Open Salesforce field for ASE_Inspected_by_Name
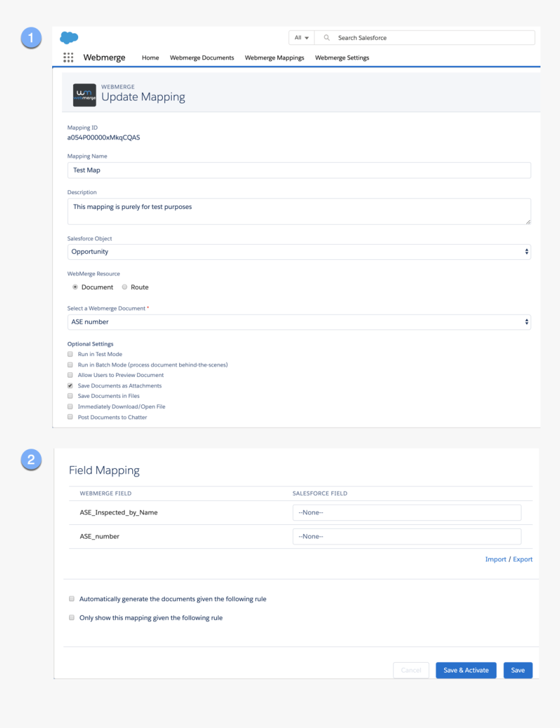The height and width of the screenshot is (728, 560). pyautogui.click(x=406, y=512)
